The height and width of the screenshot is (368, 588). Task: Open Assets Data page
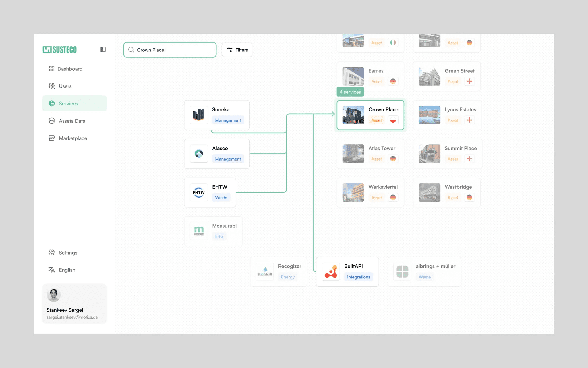72,121
